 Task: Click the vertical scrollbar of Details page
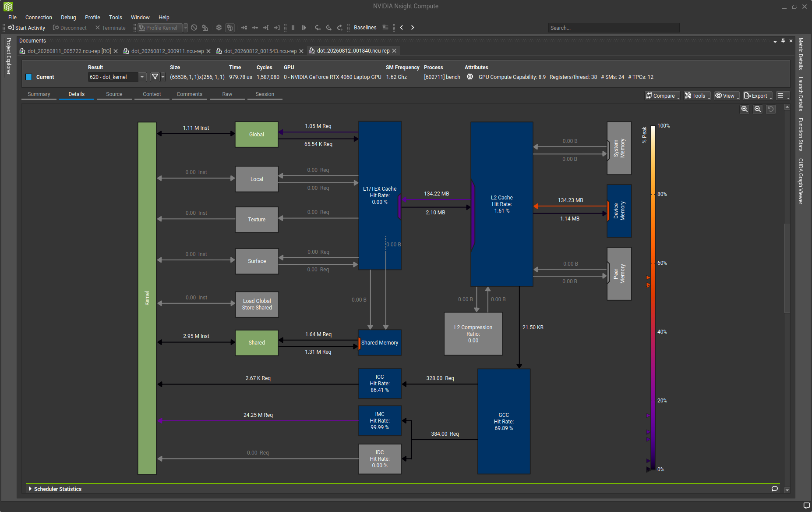coord(787,268)
